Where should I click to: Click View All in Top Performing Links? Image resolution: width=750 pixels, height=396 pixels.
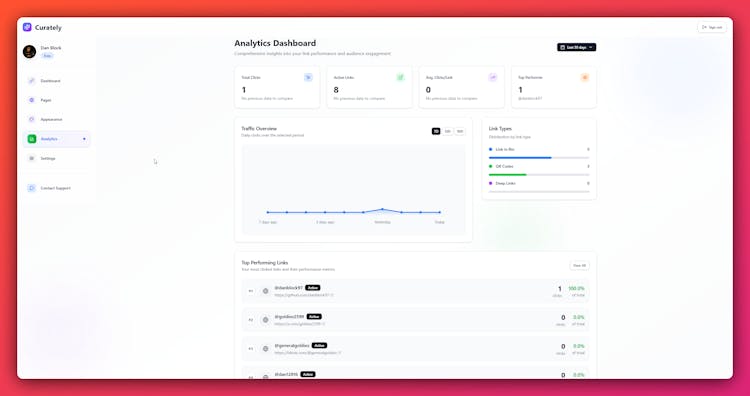pos(579,265)
